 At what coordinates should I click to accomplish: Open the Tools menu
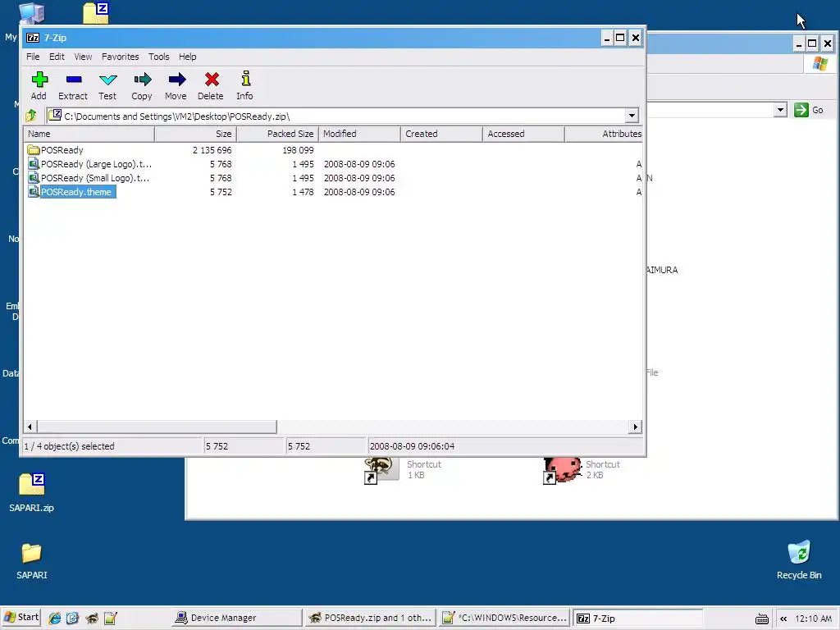[158, 57]
